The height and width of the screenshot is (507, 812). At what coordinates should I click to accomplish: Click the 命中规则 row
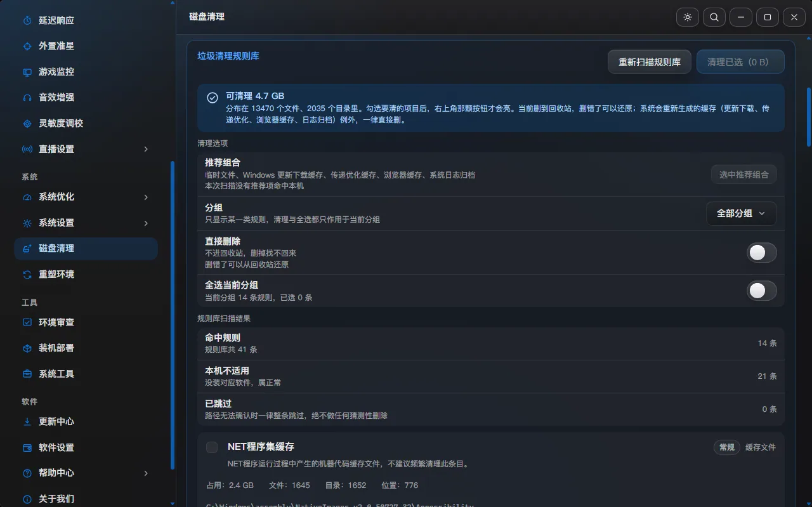490,343
